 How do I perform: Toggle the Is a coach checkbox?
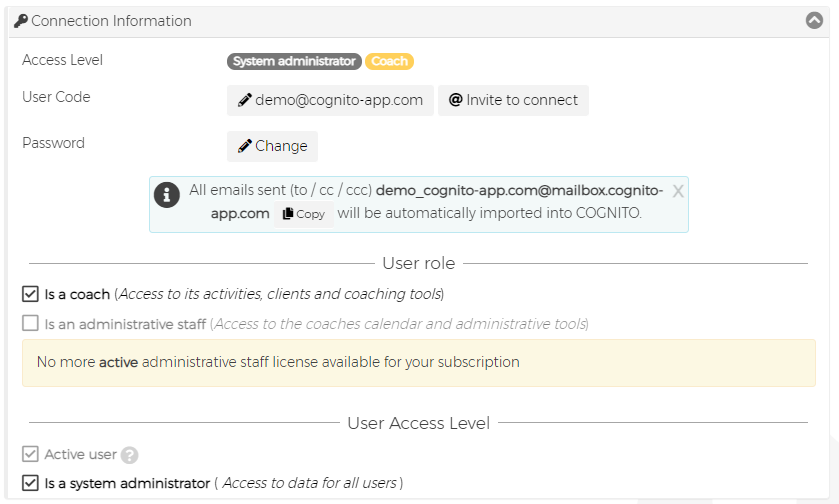[x=31, y=294]
